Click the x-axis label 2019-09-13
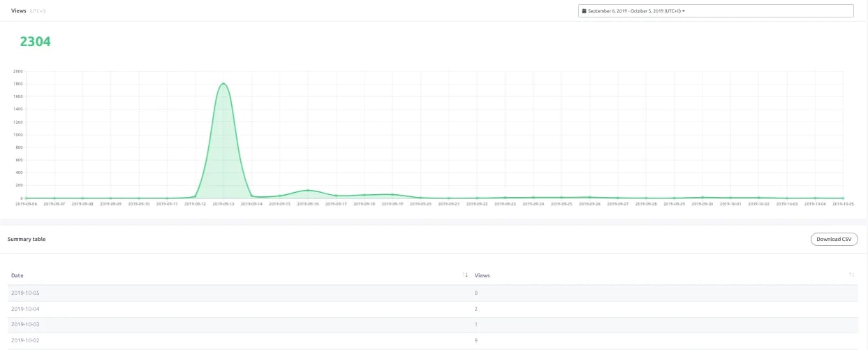The height and width of the screenshot is (350, 868). [x=223, y=204]
